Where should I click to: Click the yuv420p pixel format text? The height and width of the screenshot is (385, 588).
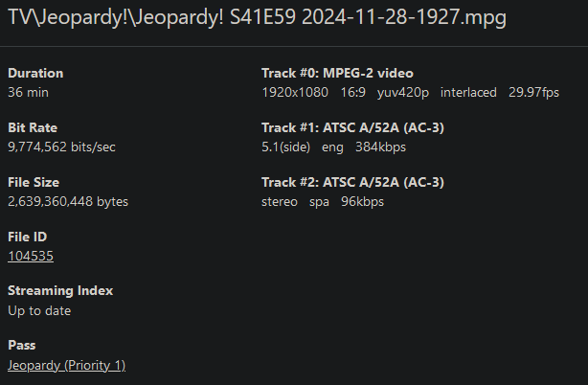tap(401, 92)
